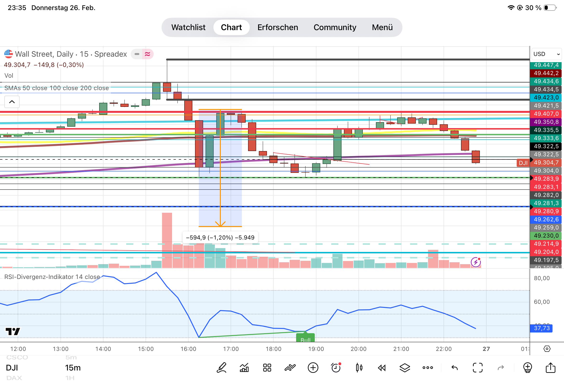Toggle the purple lightning flash button

pos(476,262)
